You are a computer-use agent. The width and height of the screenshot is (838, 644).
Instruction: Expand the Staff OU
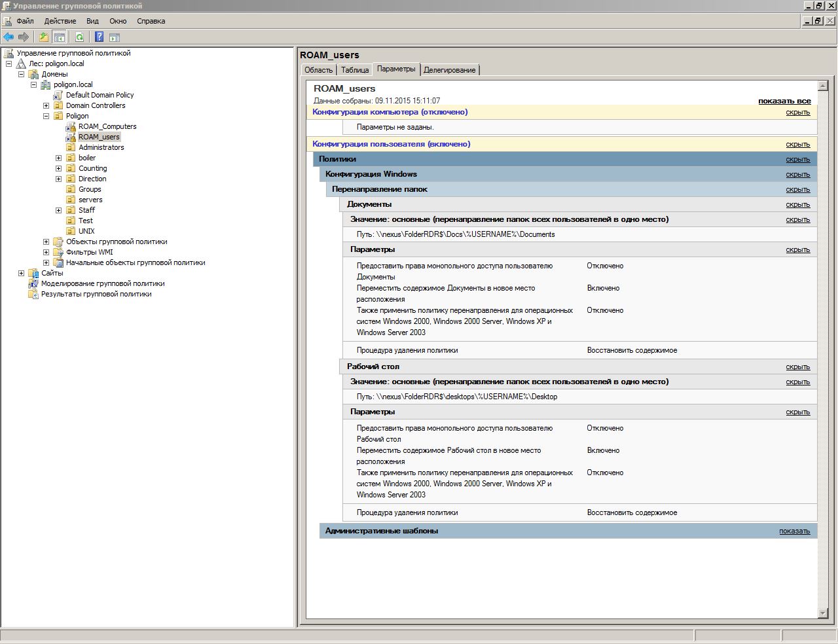click(x=58, y=210)
